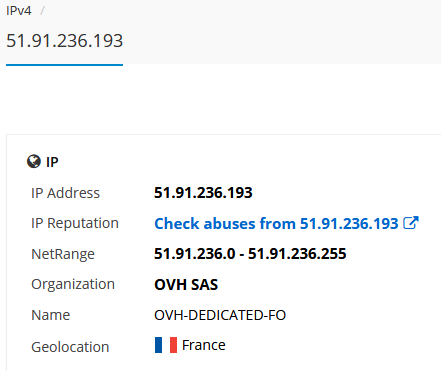Click the external link icon after abuses link
Viewport: 441px width, 371px height.
tap(411, 223)
